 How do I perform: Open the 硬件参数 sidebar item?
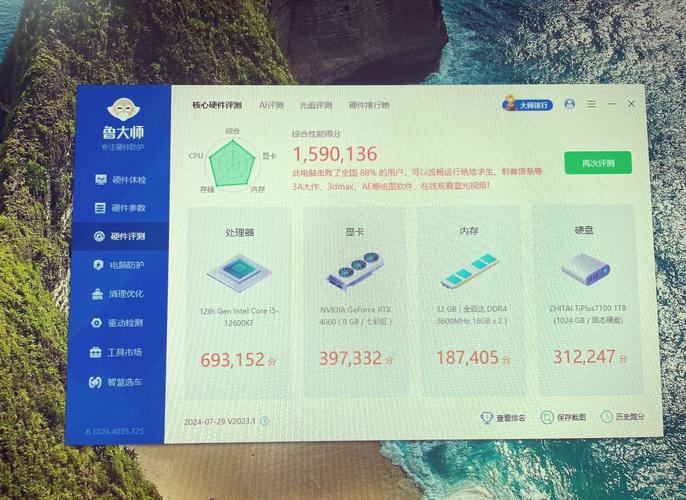pos(120,208)
